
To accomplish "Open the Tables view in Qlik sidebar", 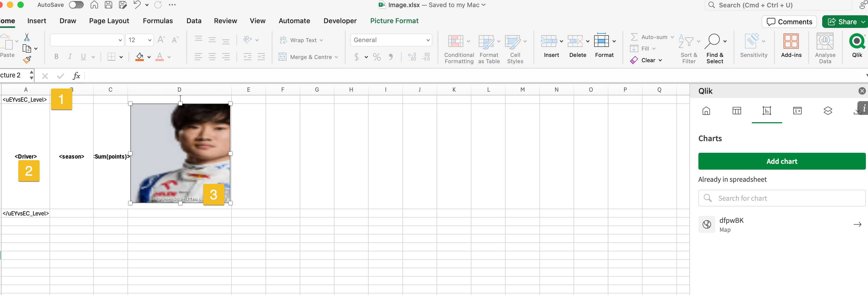I will click(x=737, y=111).
